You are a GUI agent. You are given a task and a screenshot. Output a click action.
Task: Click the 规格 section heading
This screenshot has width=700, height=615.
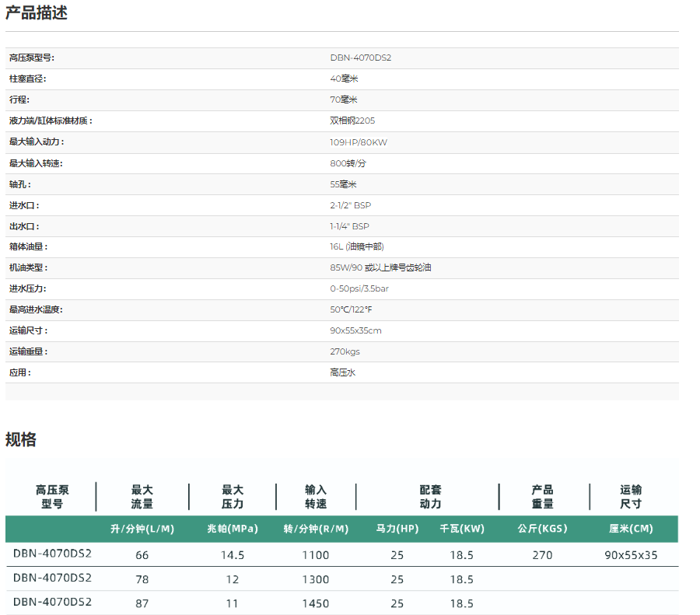click(21, 439)
